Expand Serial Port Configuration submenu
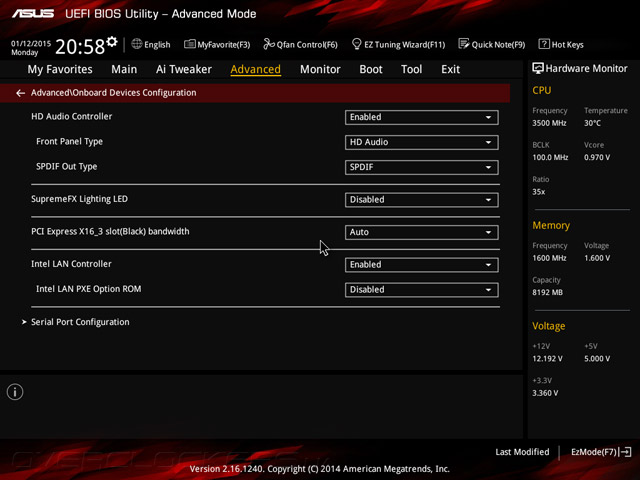 tap(80, 322)
